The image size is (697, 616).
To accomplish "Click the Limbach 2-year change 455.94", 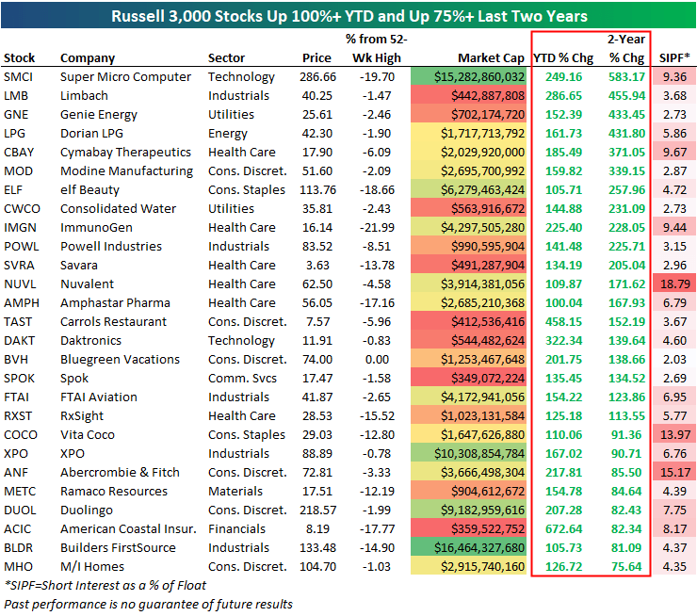I will pyautogui.click(x=624, y=96).
